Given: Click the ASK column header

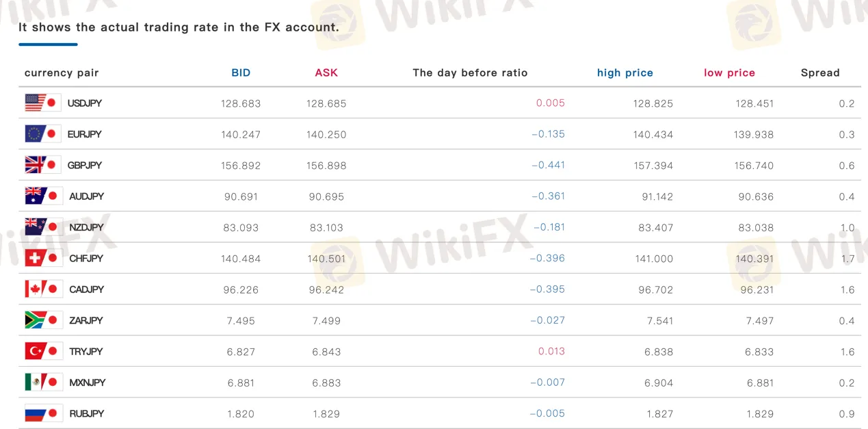Looking at the screenshot, I should (326, 73).
